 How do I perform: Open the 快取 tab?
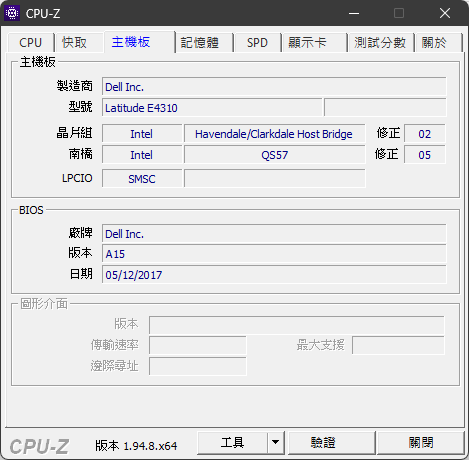(79, 43)
